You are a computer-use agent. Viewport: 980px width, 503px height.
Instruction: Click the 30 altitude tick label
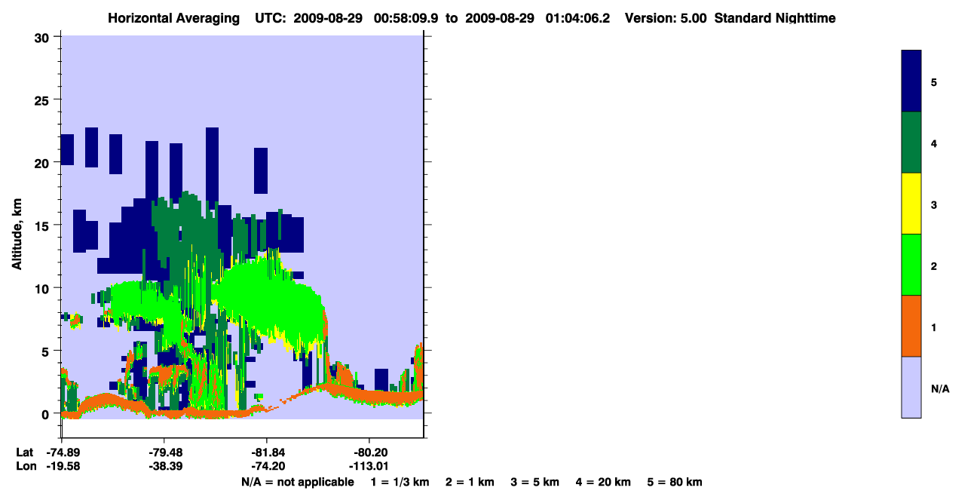pyautogui.click(x=43, y=37)
